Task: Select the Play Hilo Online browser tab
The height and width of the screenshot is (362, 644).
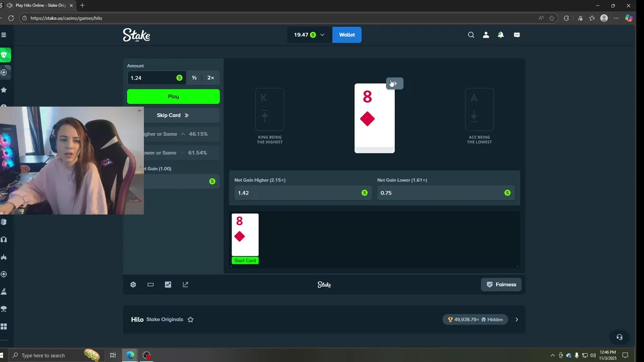Action: [x=38, y=6]
